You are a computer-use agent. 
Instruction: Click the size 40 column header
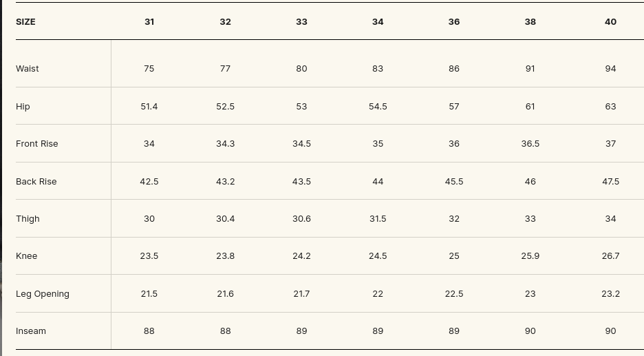pyautogui.click(x=610, y=22)
